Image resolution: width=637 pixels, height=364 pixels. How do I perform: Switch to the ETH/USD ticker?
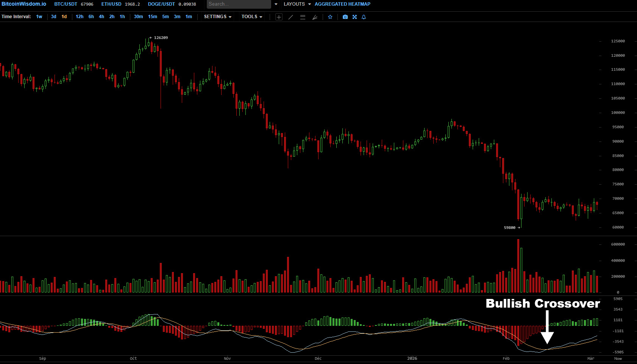[111, 4]
